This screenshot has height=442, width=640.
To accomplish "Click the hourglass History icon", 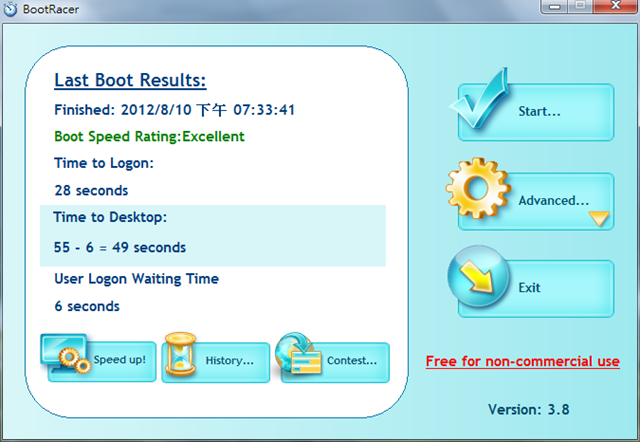I will pos(180,354).
